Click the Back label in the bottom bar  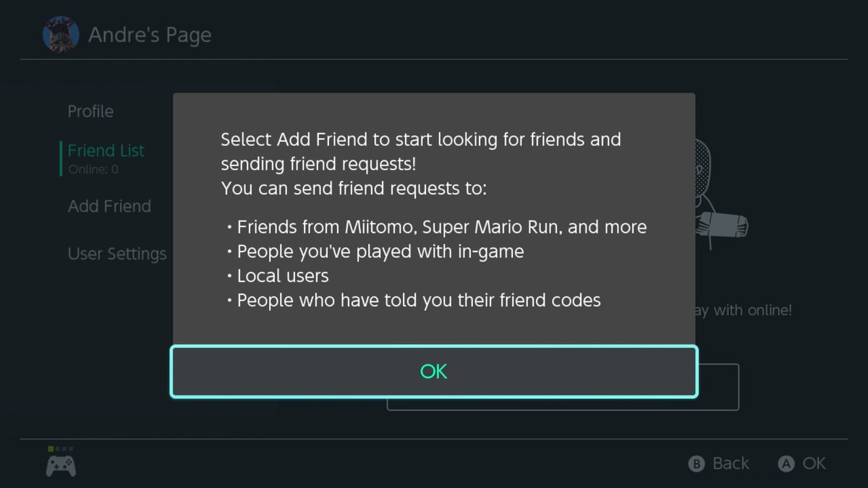click(x=731, y=463)
